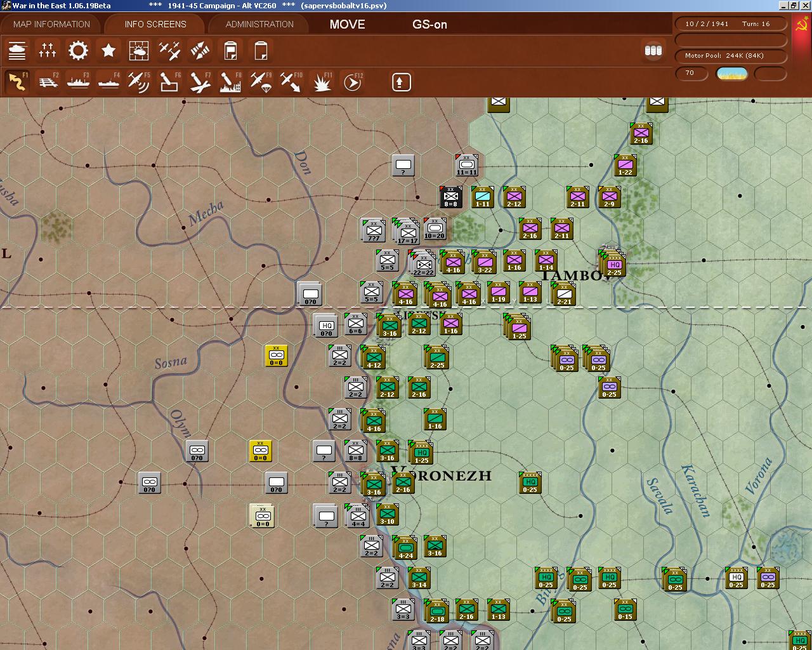Select the F6 bomb unit icon
Screen dimensions: 812x650
[x=169, y=82]
